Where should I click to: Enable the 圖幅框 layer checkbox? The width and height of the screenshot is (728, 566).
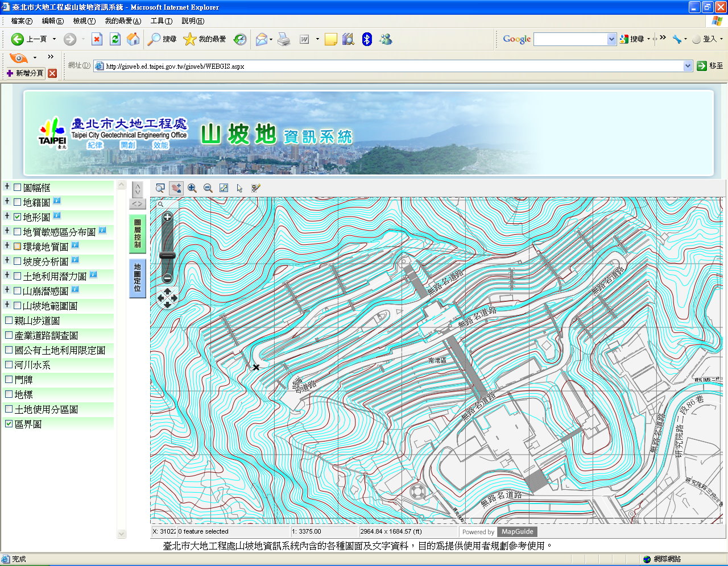pyautogui.click(x=18, y=187)
